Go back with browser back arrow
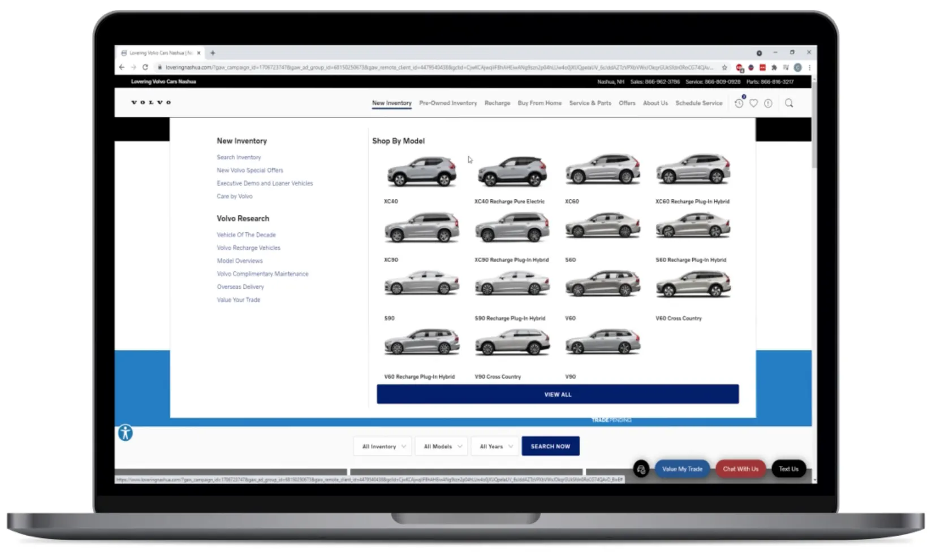Image resolution: width=932 pixels, height=560 pixels. pyautogui.click(x=122, y=67)
